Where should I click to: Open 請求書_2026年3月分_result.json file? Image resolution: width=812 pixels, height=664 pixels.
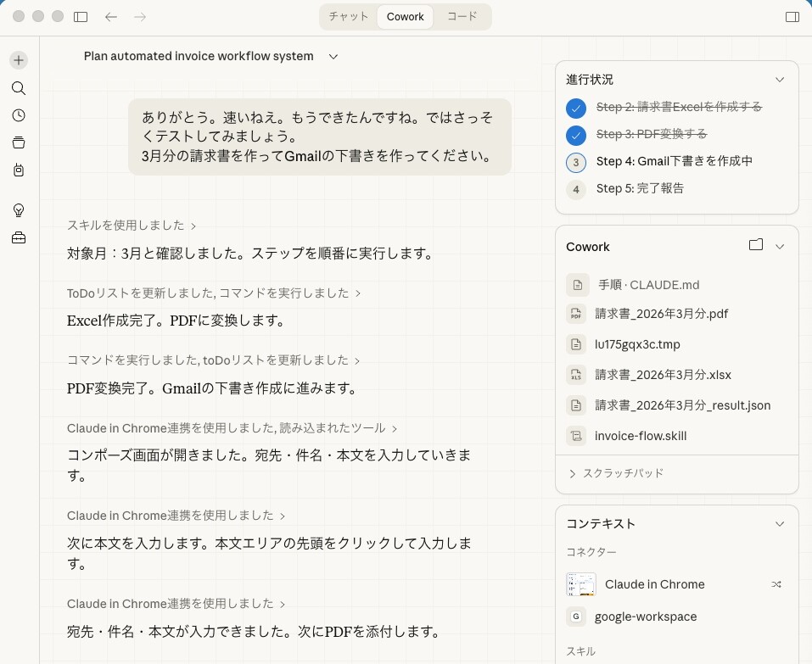682,405
